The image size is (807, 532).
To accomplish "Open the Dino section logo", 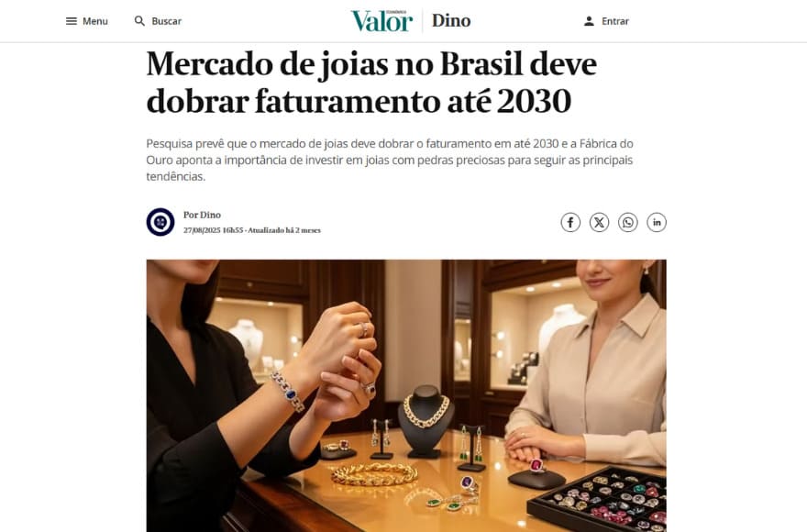I will click(451, 20).
